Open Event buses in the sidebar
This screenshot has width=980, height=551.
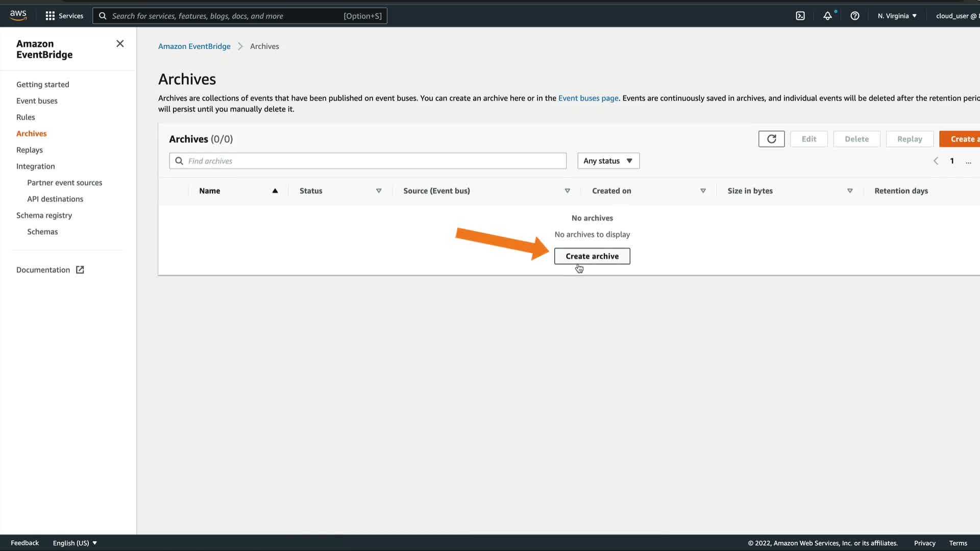37,101
